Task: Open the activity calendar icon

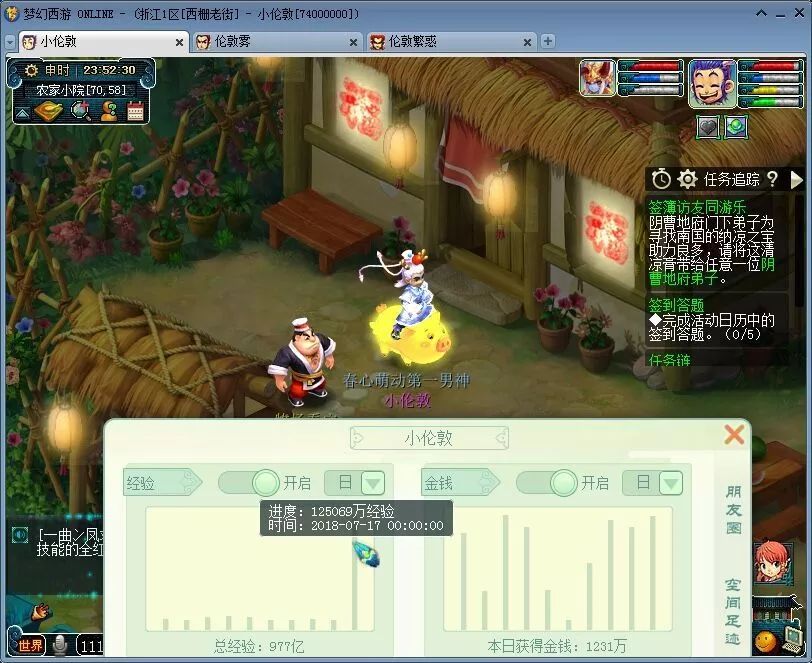Action: [135, 111]
